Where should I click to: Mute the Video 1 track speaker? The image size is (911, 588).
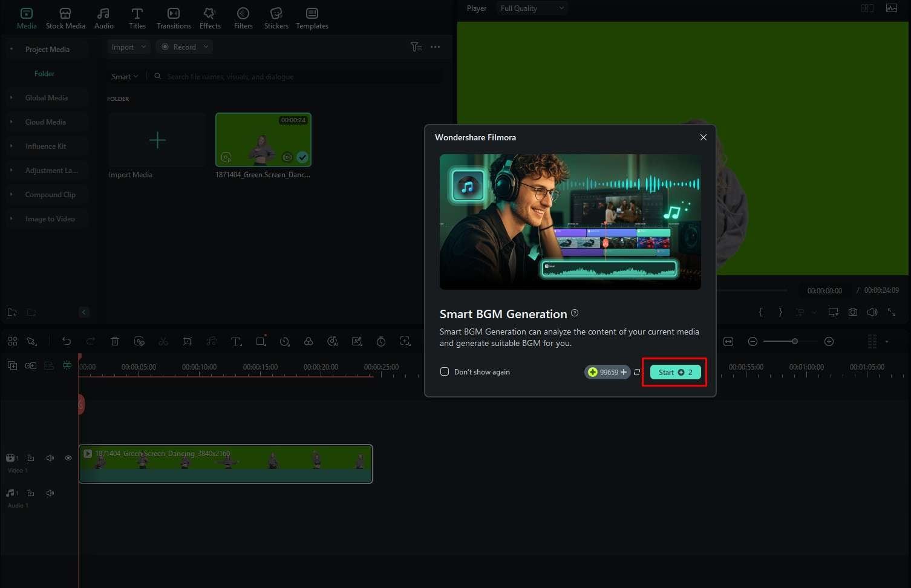tap(50, 458)
